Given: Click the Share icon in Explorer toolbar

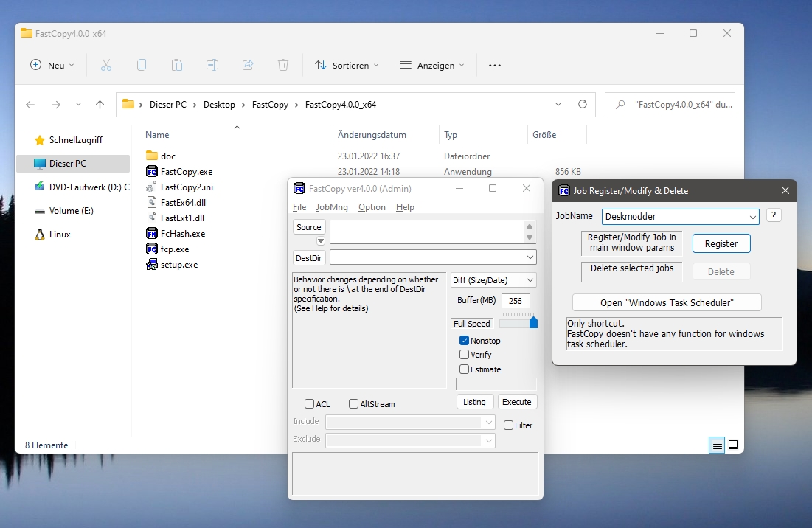Looking at the screenshot, I should (x=248, y=65).
